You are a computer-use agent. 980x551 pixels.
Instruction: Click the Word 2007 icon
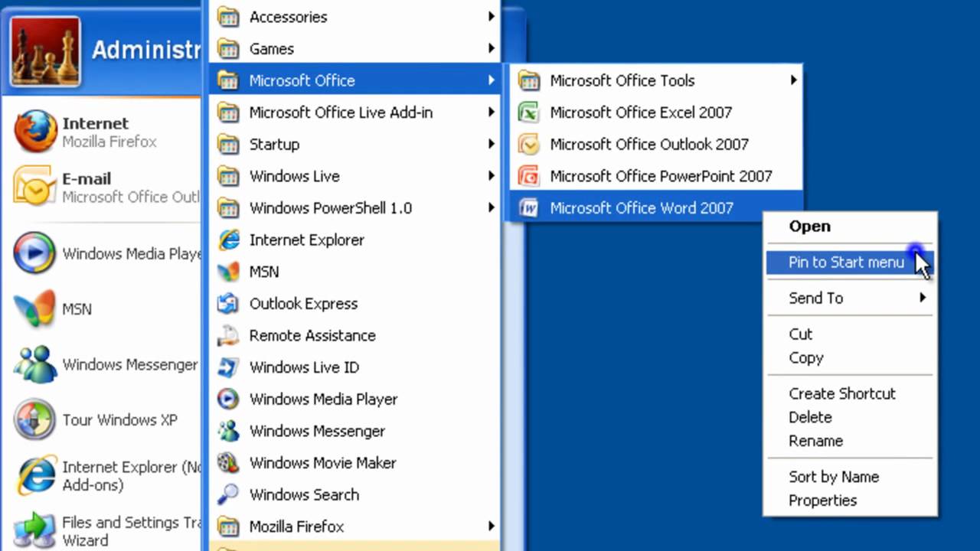click(x=529, y=208)
